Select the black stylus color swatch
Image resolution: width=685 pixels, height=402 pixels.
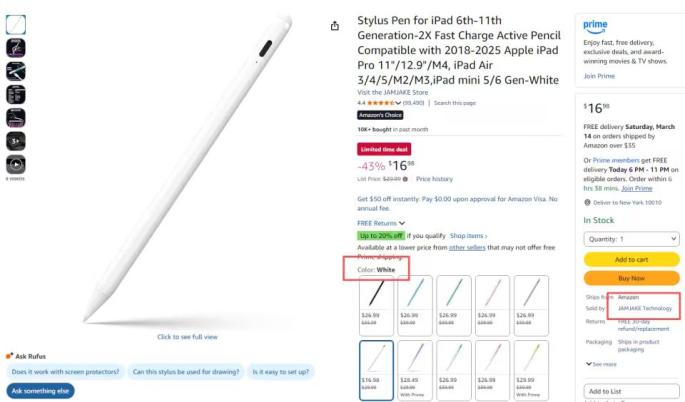pyautogui.click(x=376, y=305)
